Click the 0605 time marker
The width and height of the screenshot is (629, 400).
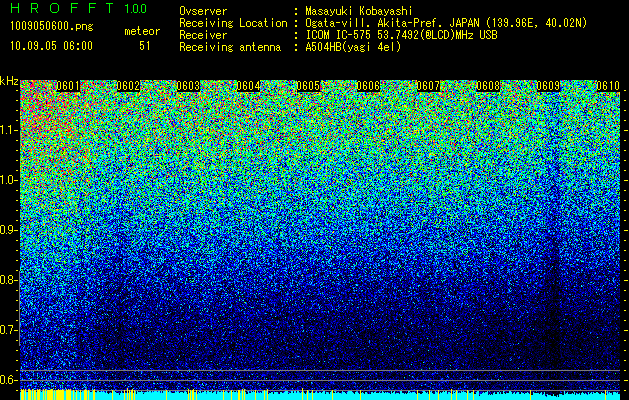(x=308, y=86)
